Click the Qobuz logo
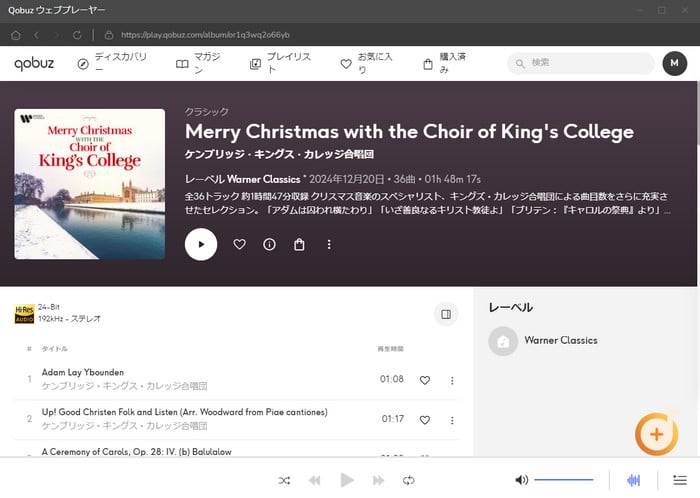 (x=34, y=63)
